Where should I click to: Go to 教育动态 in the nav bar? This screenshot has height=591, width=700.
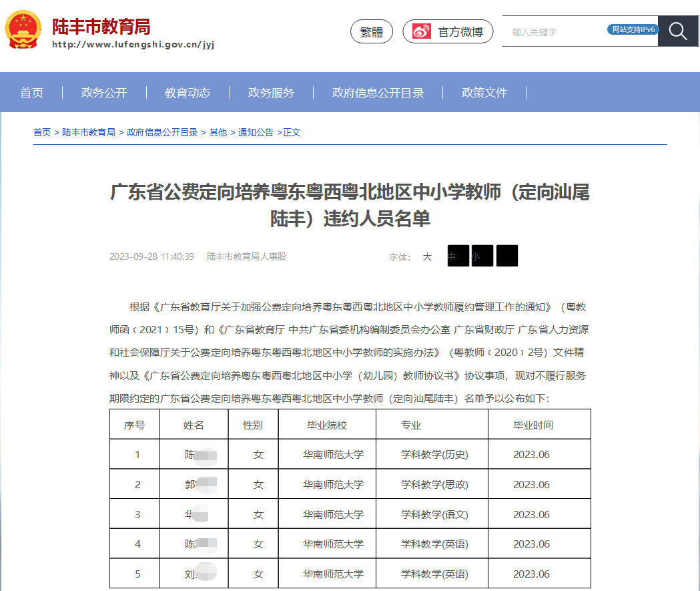188,93
